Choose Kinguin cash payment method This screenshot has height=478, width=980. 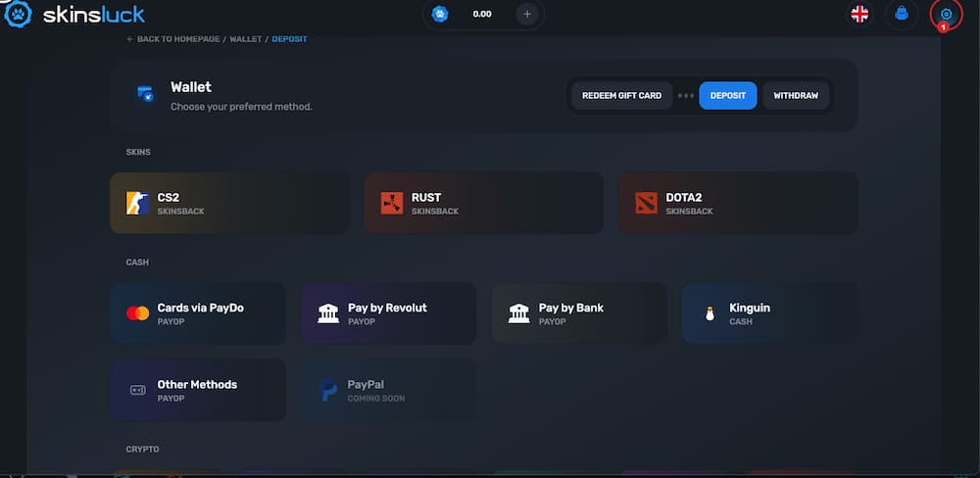[x=769, y=313]
